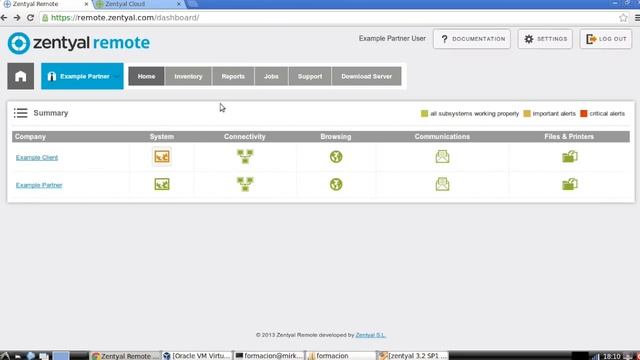Open System status icon for Example Client

click(162, 157)
